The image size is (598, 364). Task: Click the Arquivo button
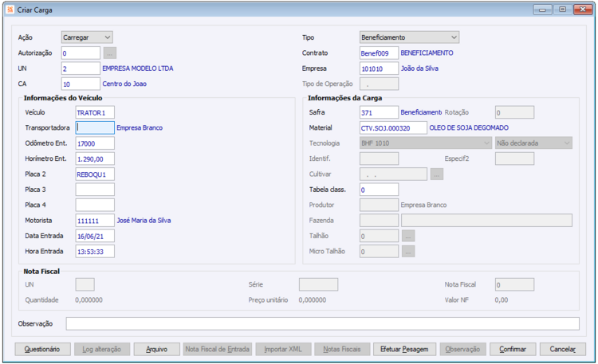[157, 349]
